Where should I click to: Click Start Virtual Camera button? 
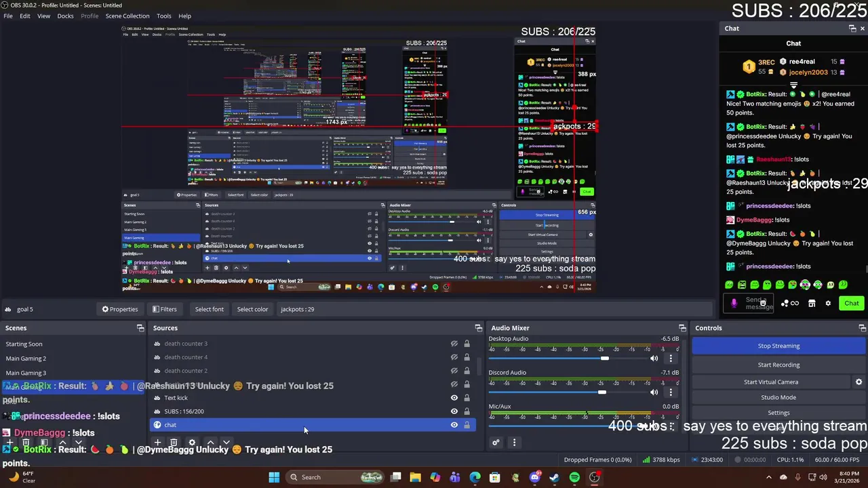[771, 382]
